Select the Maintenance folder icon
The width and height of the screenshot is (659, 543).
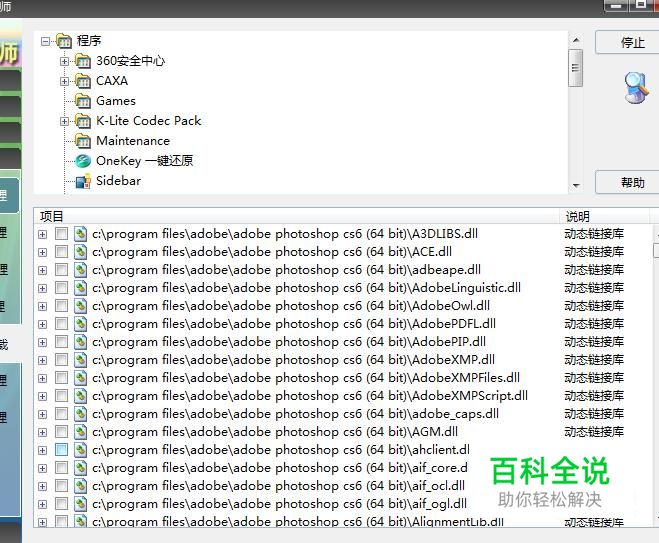83,141
